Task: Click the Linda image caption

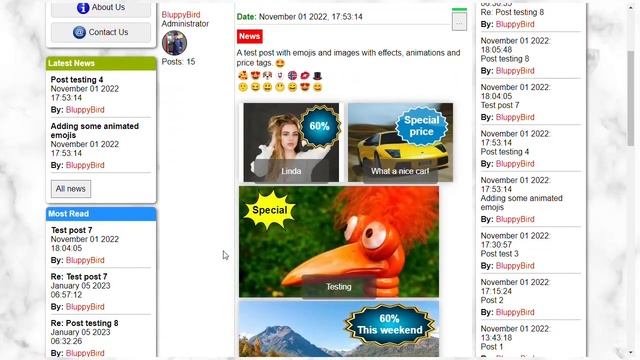Action: pyautogui.click(x=291, y=171)
